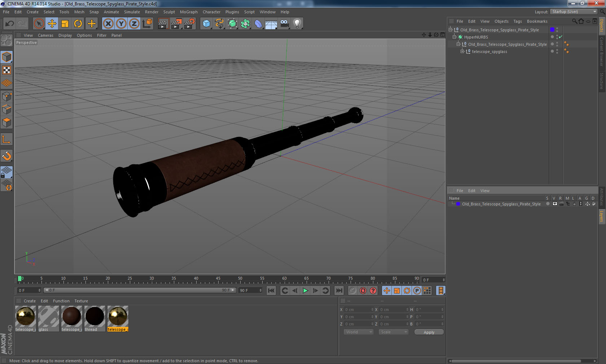Switch to Model mode in left palette
This screenshot has height=364, width=606.
pos(7,57)
